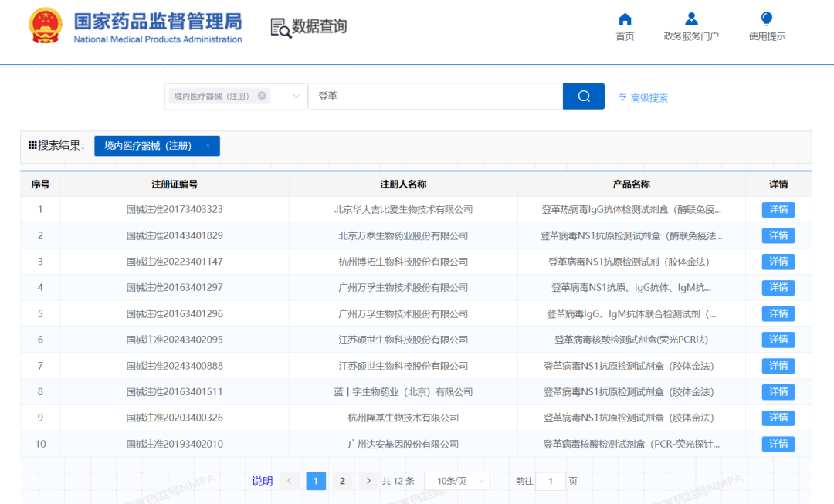This screenshot has height=504, width=834.
Task: Click registration number 国械注准20173403323
Action: click(175, 209)
